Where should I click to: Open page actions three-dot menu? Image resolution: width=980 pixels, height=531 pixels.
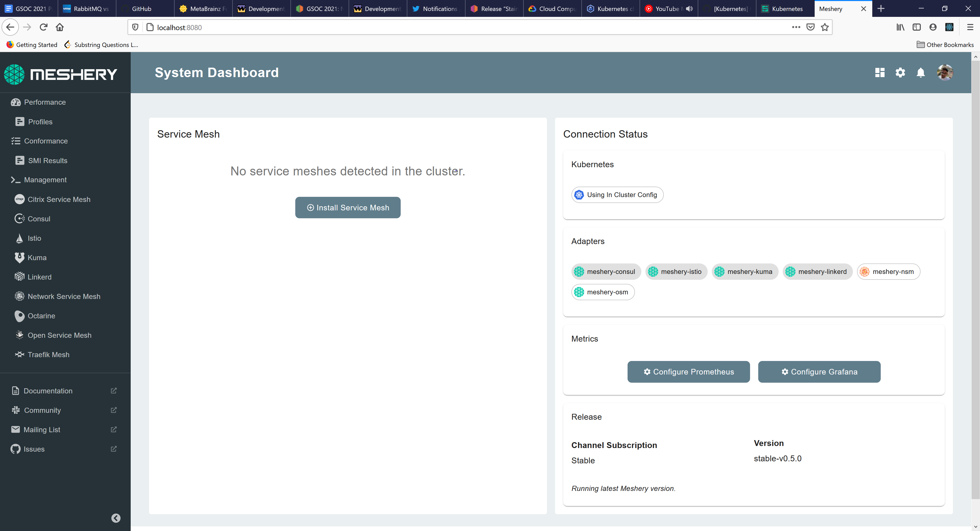click(x=796, y=27)
